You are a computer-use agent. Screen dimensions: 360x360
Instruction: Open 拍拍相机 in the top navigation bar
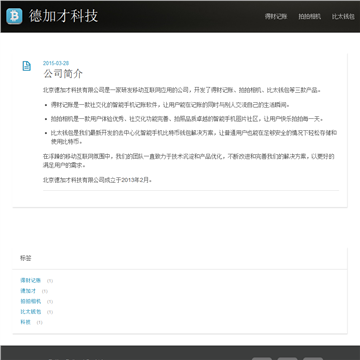click(x=310, y=16)
